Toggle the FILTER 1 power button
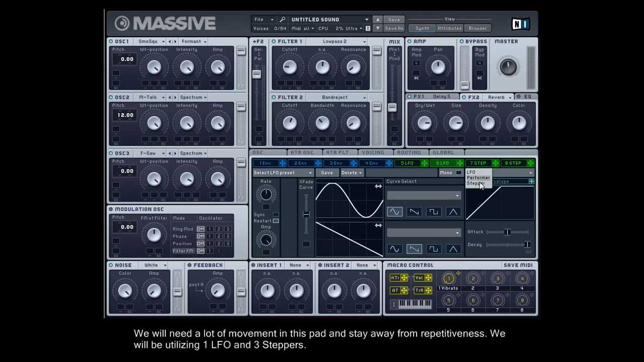The width and height of the screenshot is (644, 362). click(x=274, y=42)
